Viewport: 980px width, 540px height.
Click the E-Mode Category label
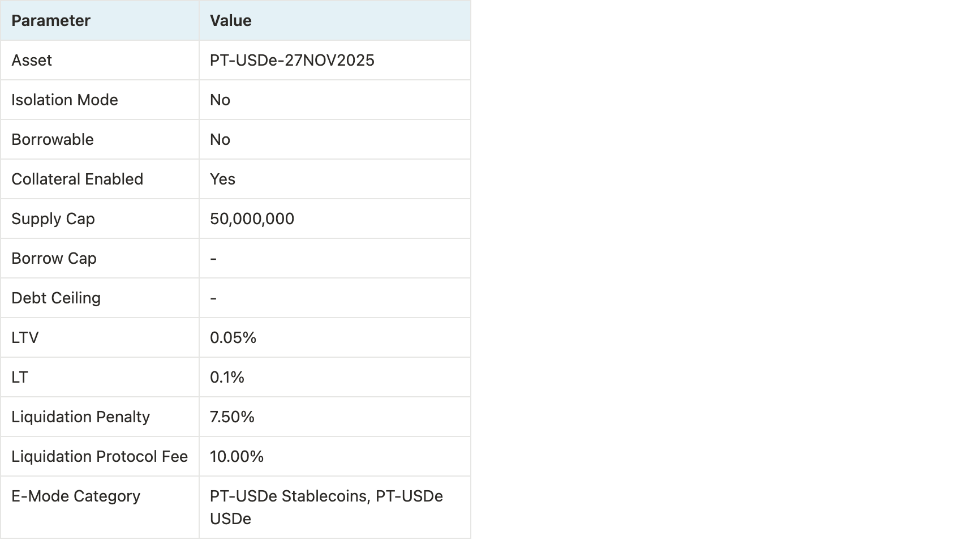click(x=76, y=496)
